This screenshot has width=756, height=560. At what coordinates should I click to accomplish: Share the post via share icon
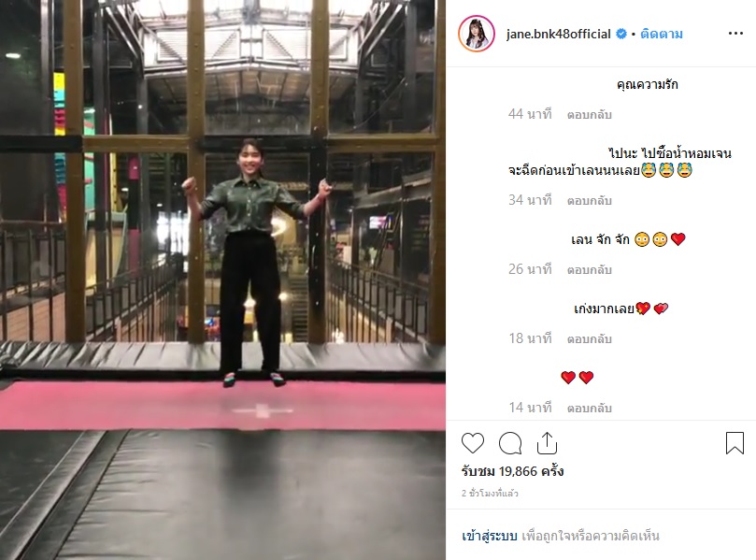(548, 443)
